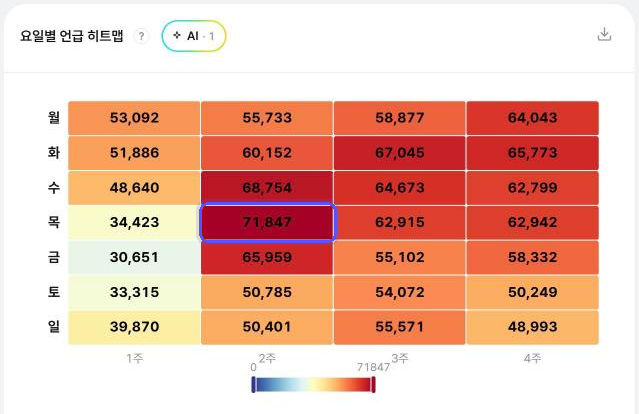Click the cell with value 64,673
Viewport: 639px width, 414px height.
400,188
